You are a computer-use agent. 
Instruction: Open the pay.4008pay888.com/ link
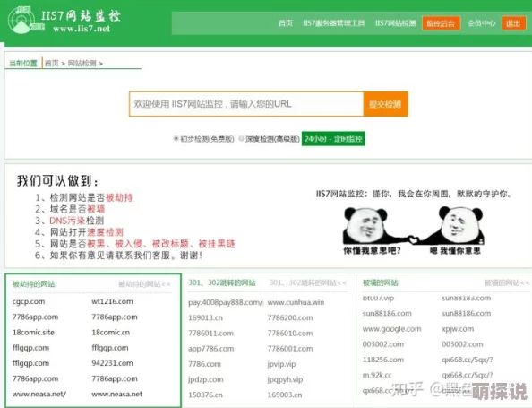click(226, 302)
